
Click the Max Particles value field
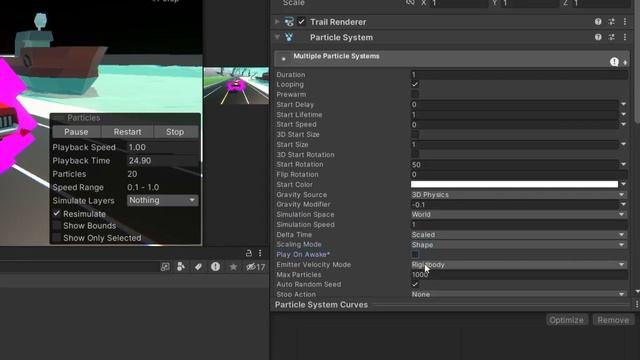519,274
